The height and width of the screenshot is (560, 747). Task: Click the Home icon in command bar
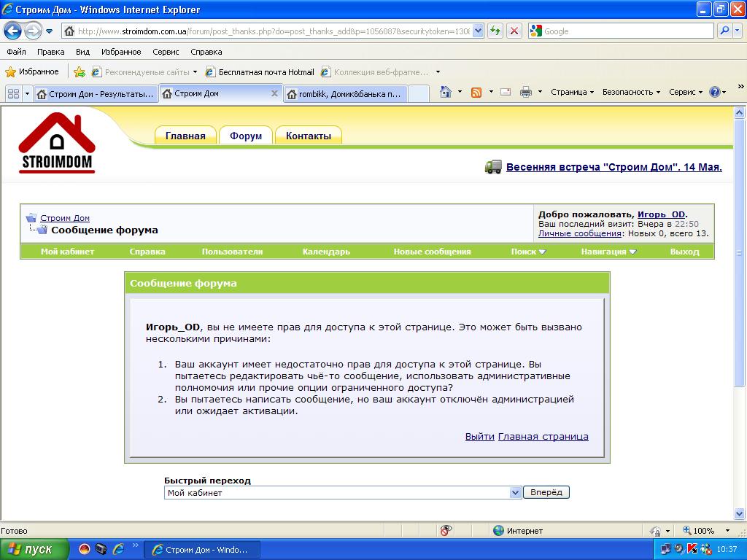click(x=446, y=92)
